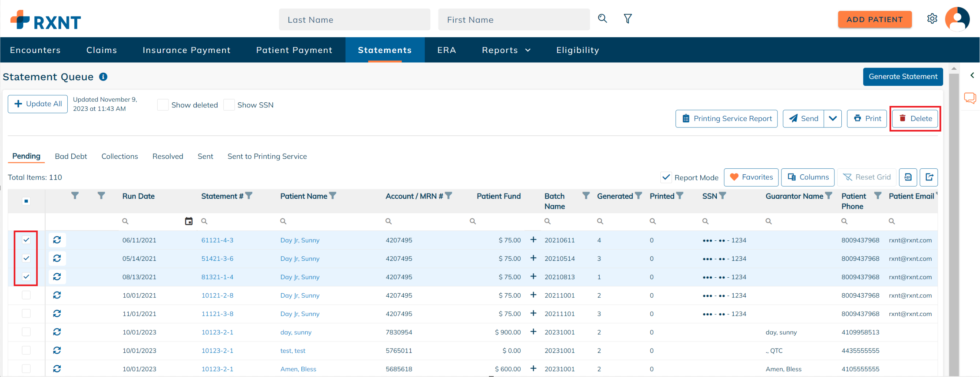This screenshot has width=980, height=377.
Task: Open the user profile avatar
Action: (x=957, y=19)
